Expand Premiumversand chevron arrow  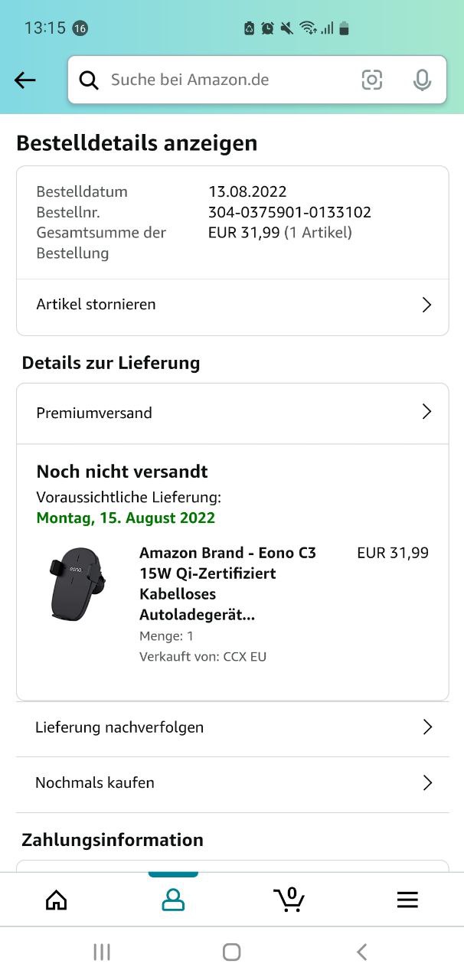pos(426,413)
